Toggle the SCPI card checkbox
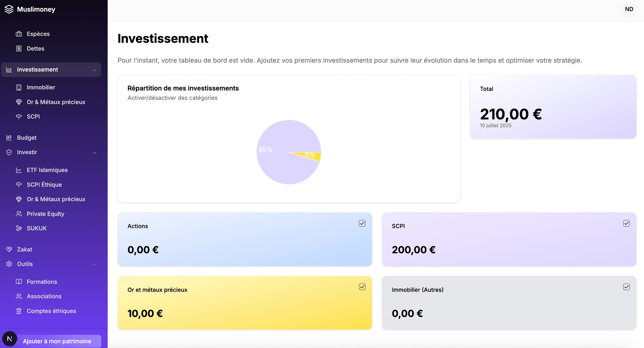The height and width of the screenshot is (348, 644). click(626, 223)
